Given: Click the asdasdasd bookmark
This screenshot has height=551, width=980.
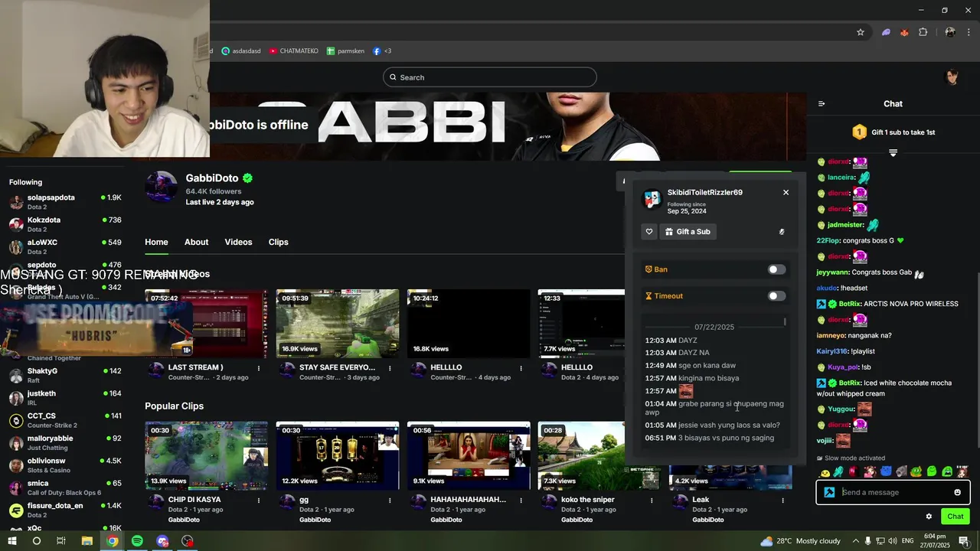Looking at the screenshot, I should click(x=241, y=51).
